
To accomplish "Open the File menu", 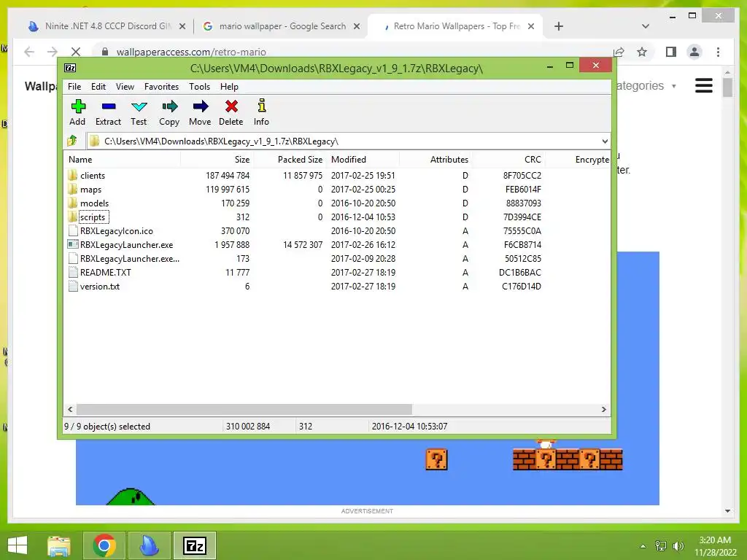I will tap(74, 87).
